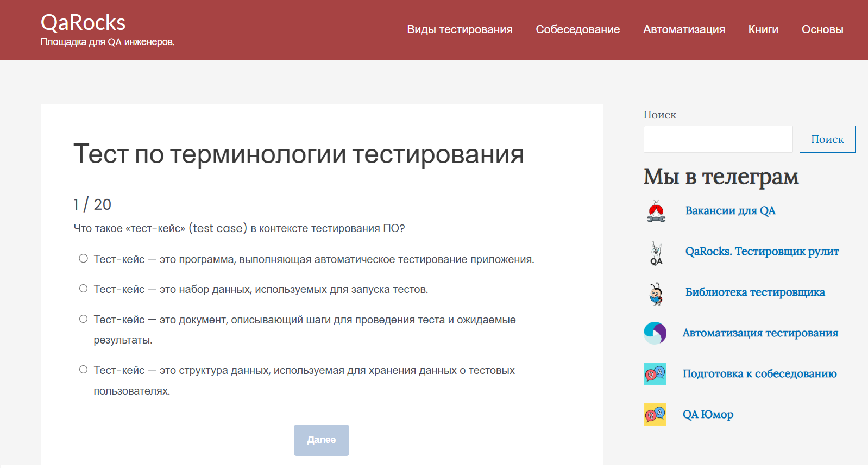868x468 pixels.
Task: Go to the Автоматизация menu section
Action: (x=684, y=29)
